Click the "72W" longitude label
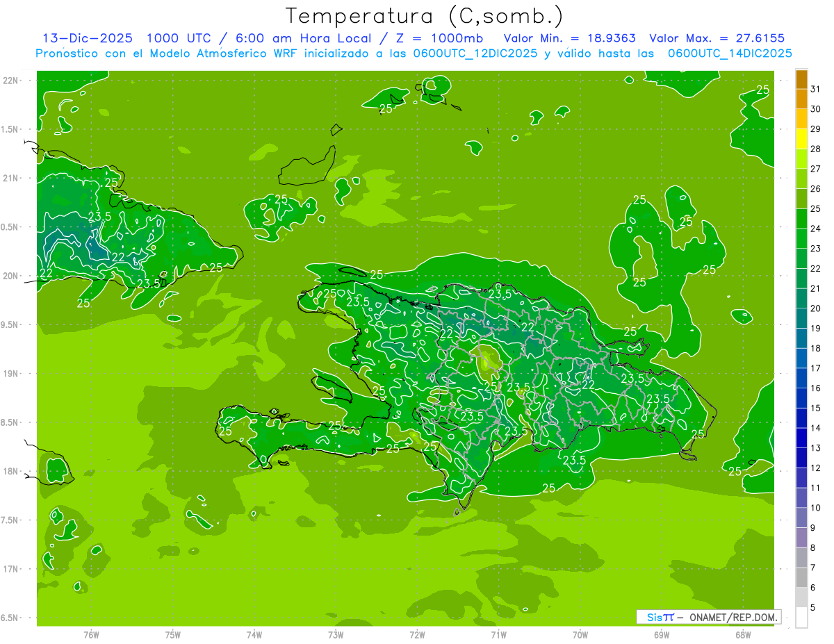834x644 pixels. click(417, 635)
